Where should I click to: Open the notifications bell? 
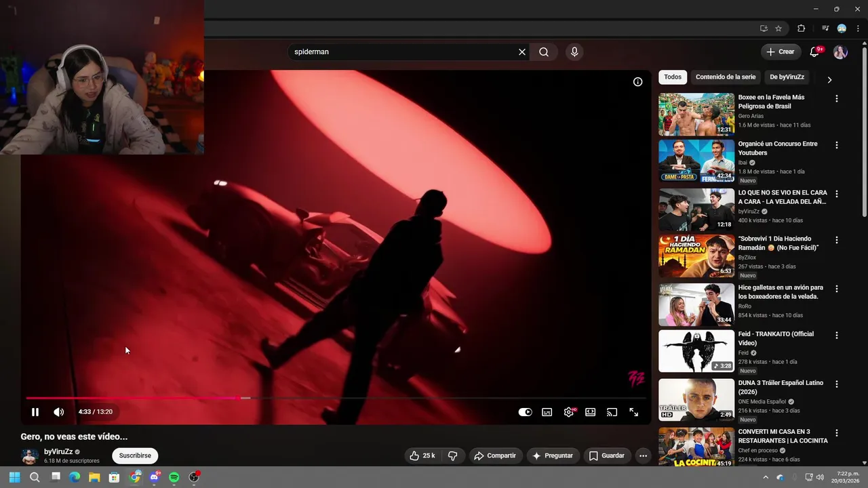point(815,52)
